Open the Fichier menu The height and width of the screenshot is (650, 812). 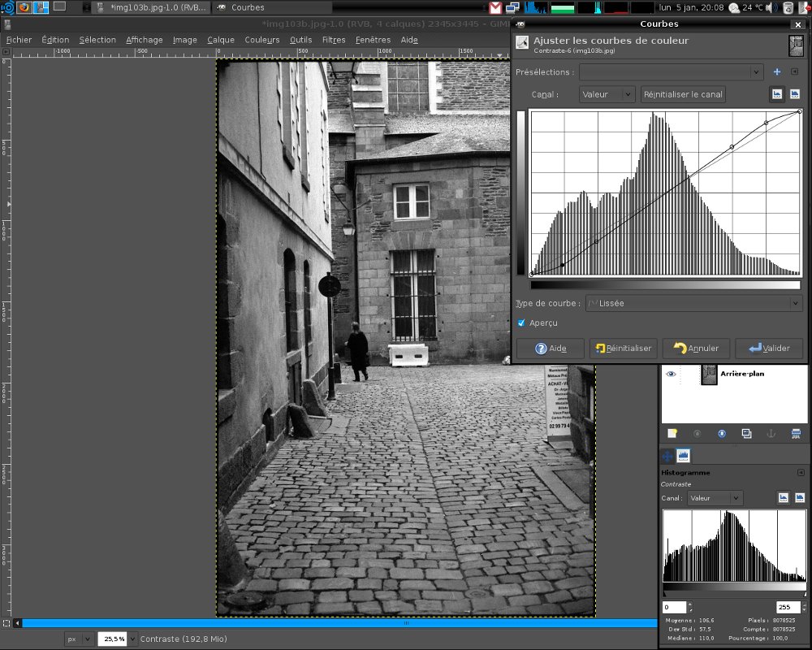click(19, 40)
